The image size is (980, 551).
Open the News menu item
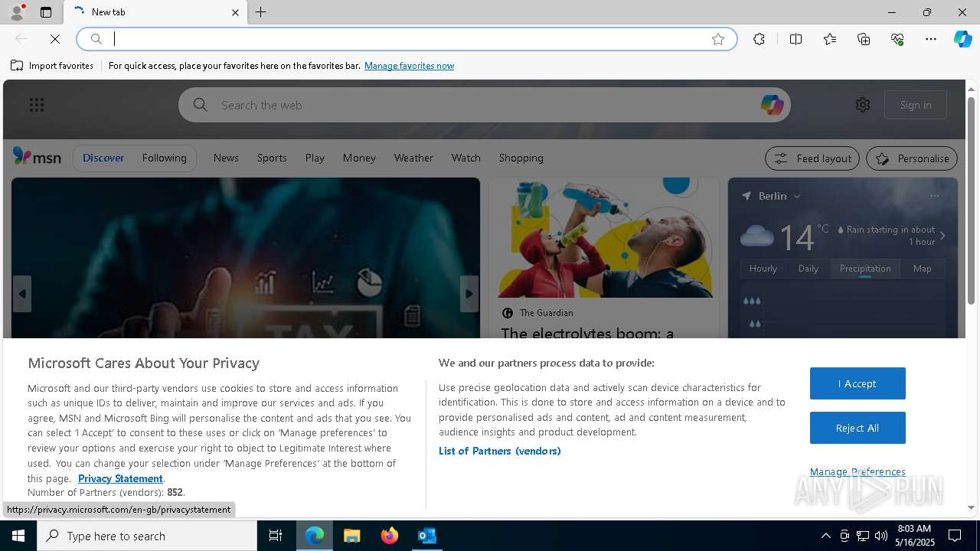coord(226,158)
